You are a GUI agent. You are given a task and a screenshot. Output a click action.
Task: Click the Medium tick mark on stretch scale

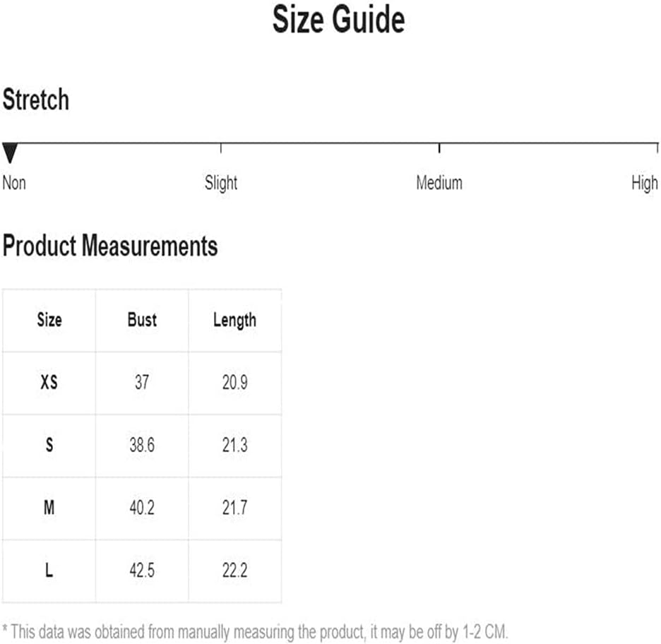point(439,148)
